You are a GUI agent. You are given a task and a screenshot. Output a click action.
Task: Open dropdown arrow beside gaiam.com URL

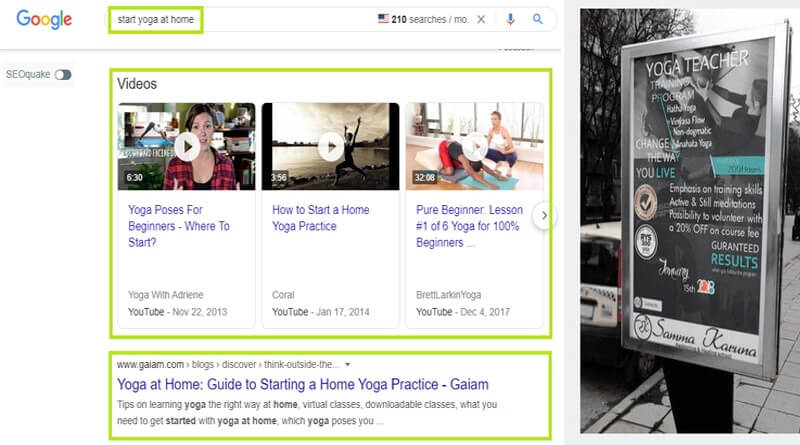[x=346, y=364]
